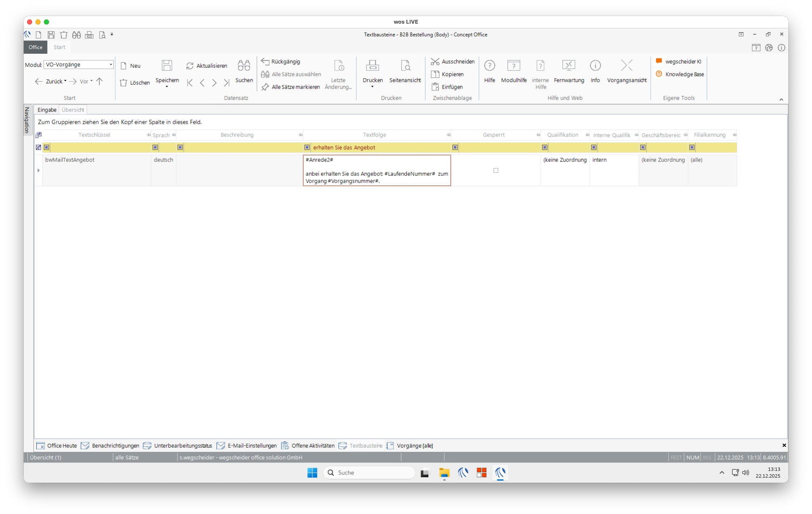This screenshot has height=514, width=812.
Task: Jump to last record arrow
Action: coord(226,83)
